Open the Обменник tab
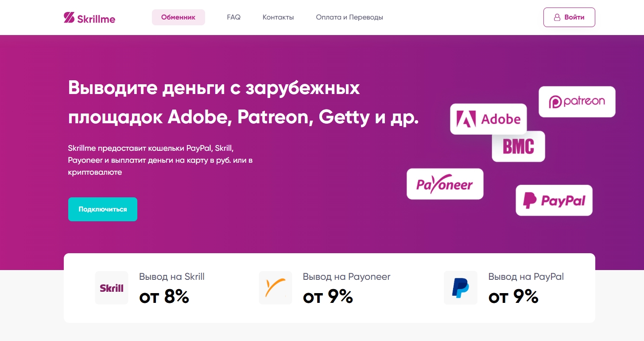This screenshot has height=341, width=644. coord(178,17)
